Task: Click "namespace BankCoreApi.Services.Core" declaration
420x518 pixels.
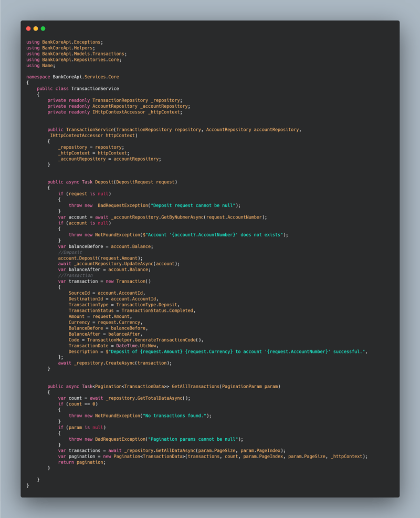Action: pos(72,77)
